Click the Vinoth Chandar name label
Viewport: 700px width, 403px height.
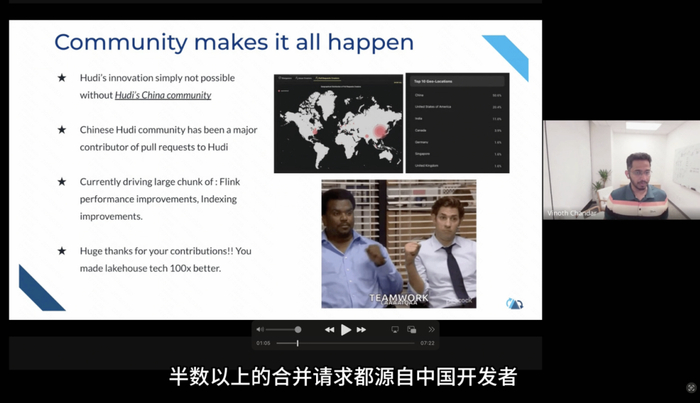coord(571,213)
